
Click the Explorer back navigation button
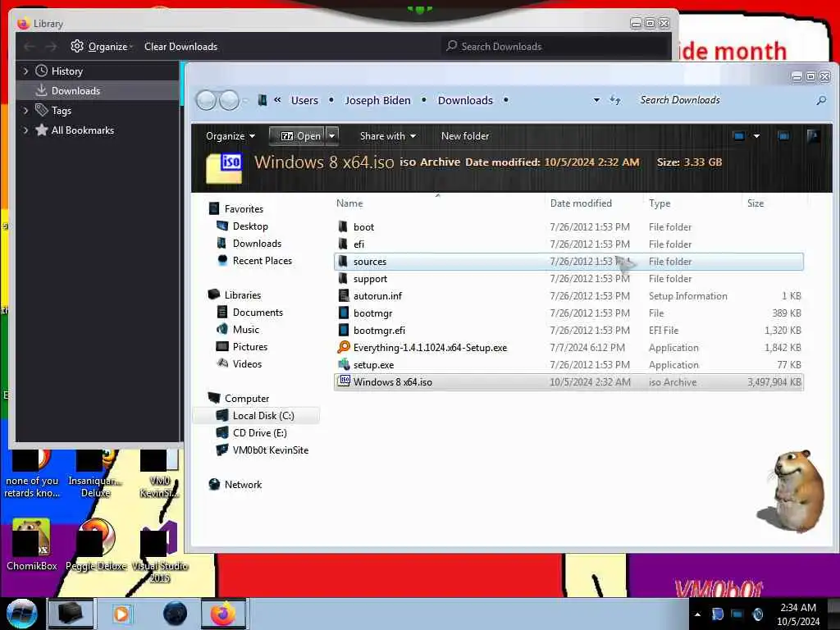click(x=206, y=100)
